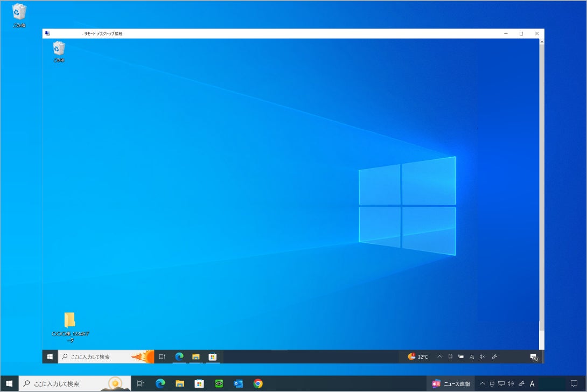Open the ニュース速報 news widget

[x=451, y=384]
